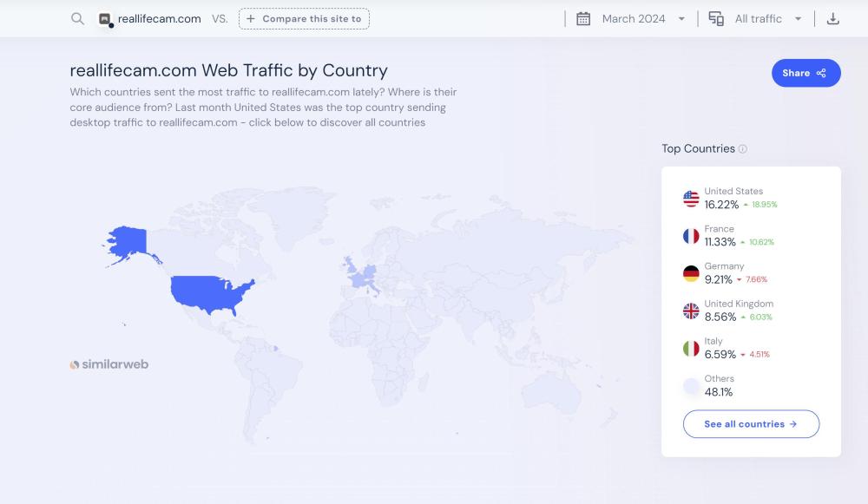Click the France flag icon
Image resolution: width=868 pixels, height=504 pixels.
(x=691, y=236)
